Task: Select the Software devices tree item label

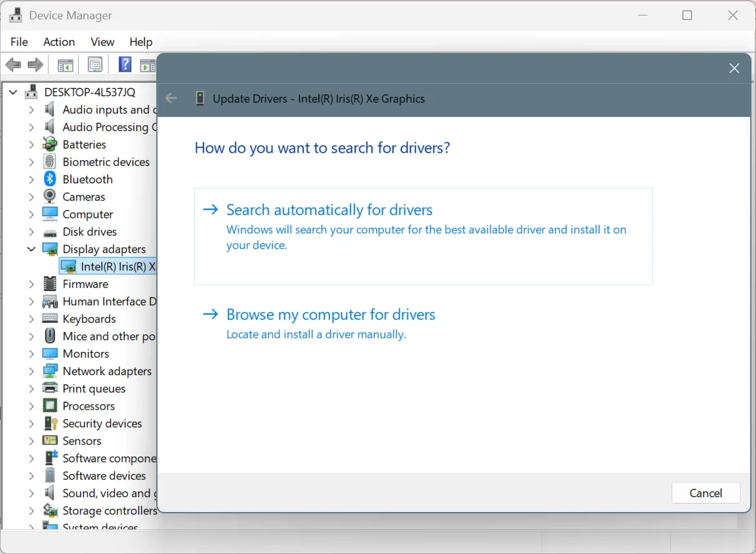Action: click(104, 475)
